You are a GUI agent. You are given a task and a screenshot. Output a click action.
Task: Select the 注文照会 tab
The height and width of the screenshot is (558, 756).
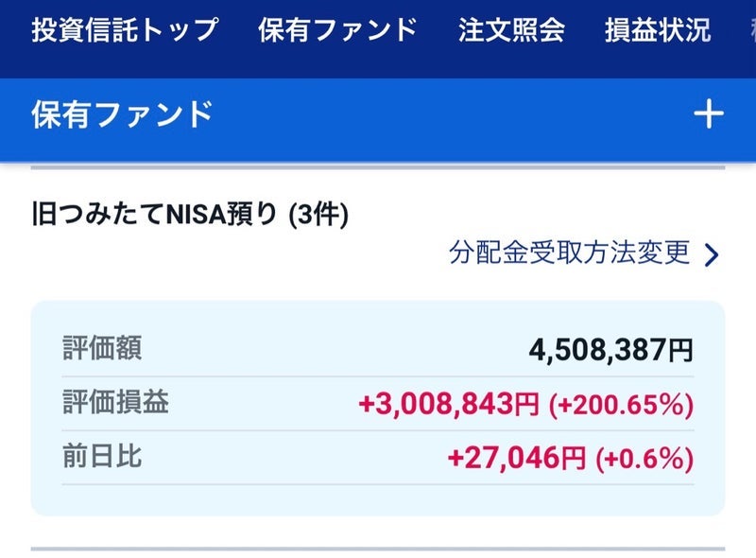[511, 30]
